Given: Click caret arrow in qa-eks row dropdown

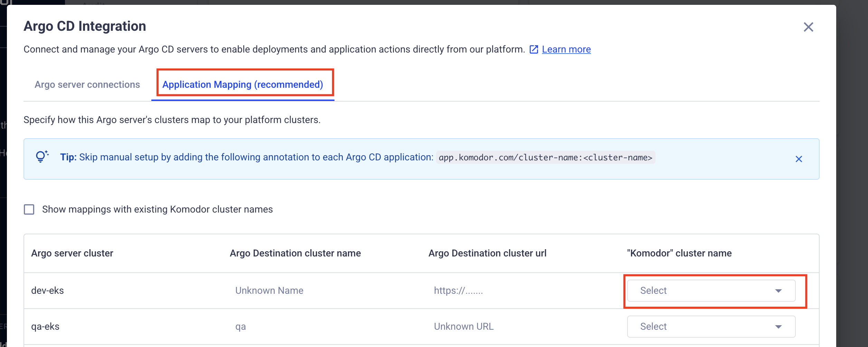Looking at the screenshot, I should point(778,327).
